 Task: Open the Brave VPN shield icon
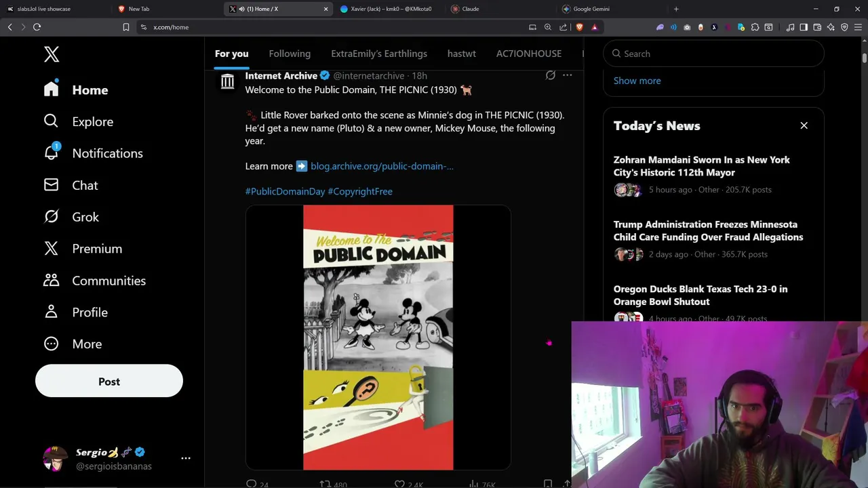point(844,27)
